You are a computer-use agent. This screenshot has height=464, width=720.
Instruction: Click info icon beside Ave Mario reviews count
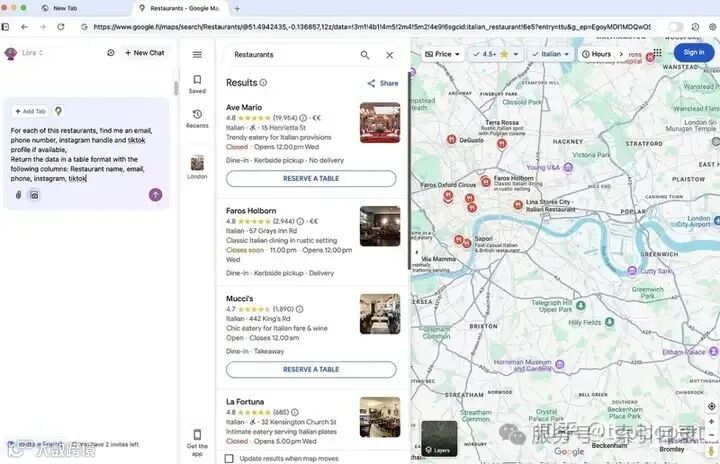(303, 118)
